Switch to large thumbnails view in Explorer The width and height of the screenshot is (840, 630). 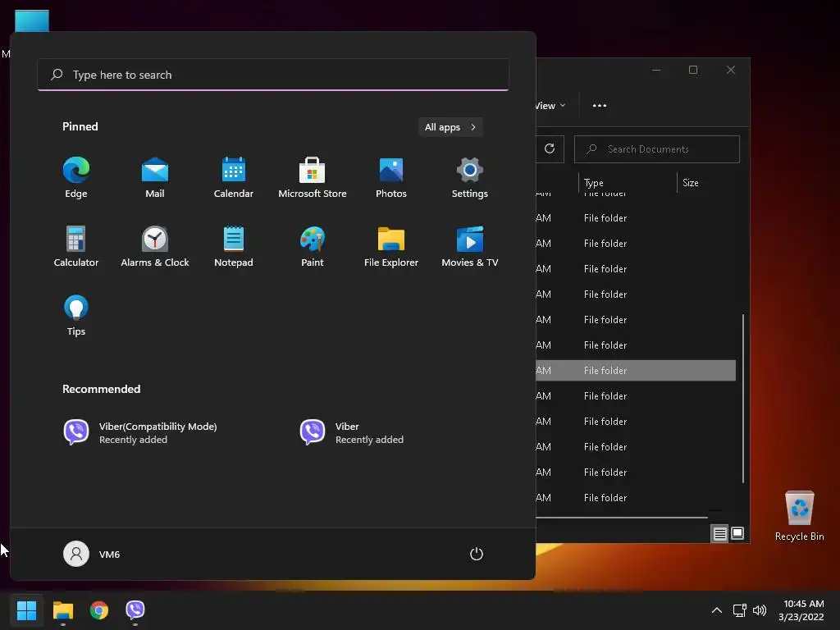737,533
